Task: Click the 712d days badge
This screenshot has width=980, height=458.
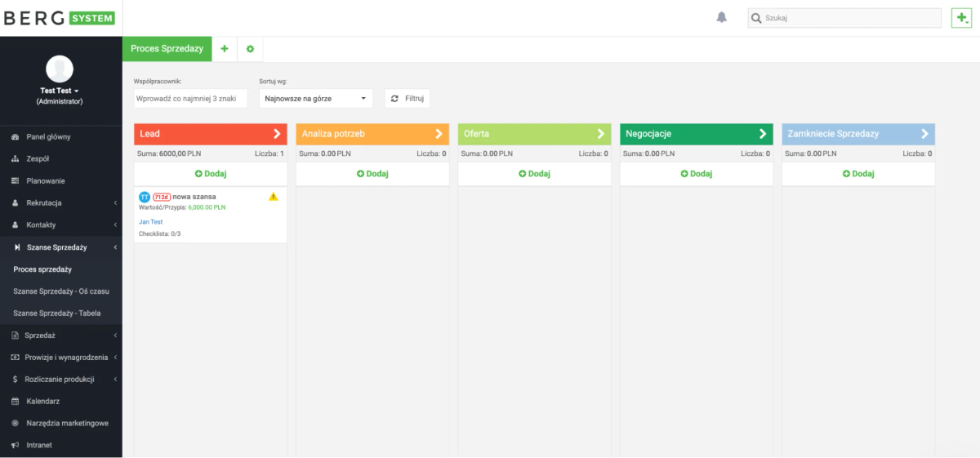Action: [x=162, y=197]
